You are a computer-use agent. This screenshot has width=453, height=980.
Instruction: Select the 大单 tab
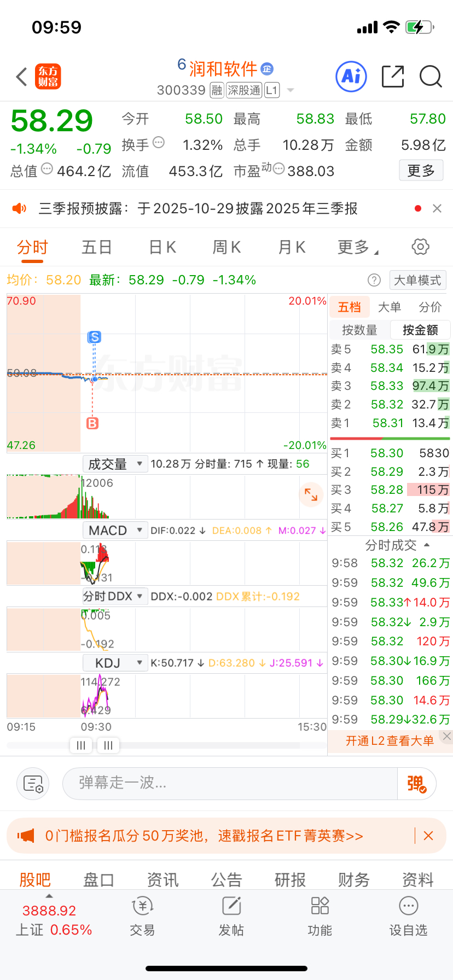pyautogui.click(x=390, y=307)
